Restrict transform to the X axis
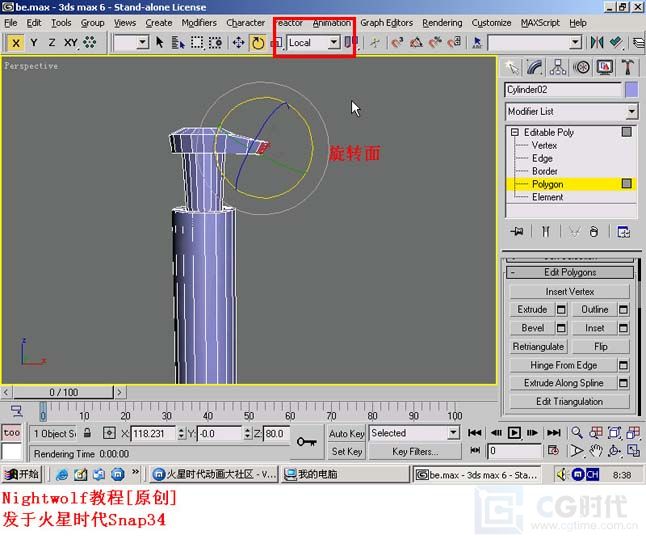The height and width of the screenshot is (539, 646). (16, 43)
